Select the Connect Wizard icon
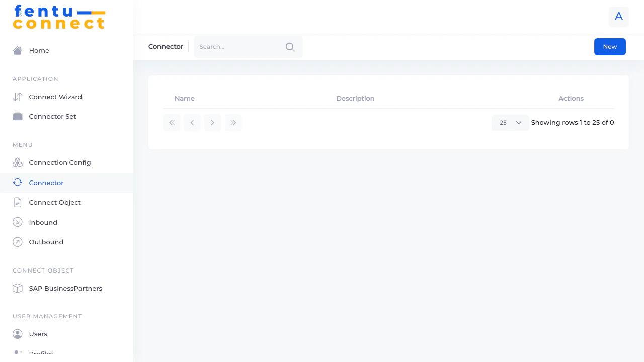The image size is (644, 362). (x=17, y=97)
